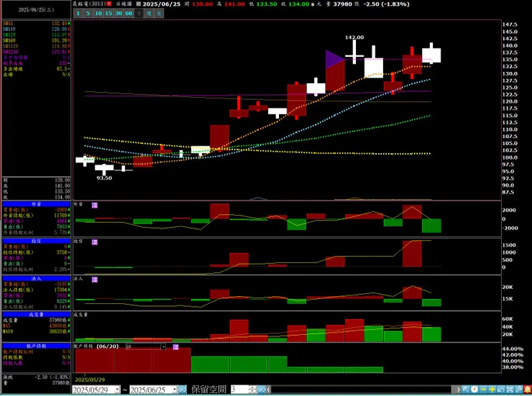The width and height of the screenshot is (532, 396).
Task: Expand the 50 dropdown in 散戶持股 panel
Action: pyautogui.click(x=163, y=347)
